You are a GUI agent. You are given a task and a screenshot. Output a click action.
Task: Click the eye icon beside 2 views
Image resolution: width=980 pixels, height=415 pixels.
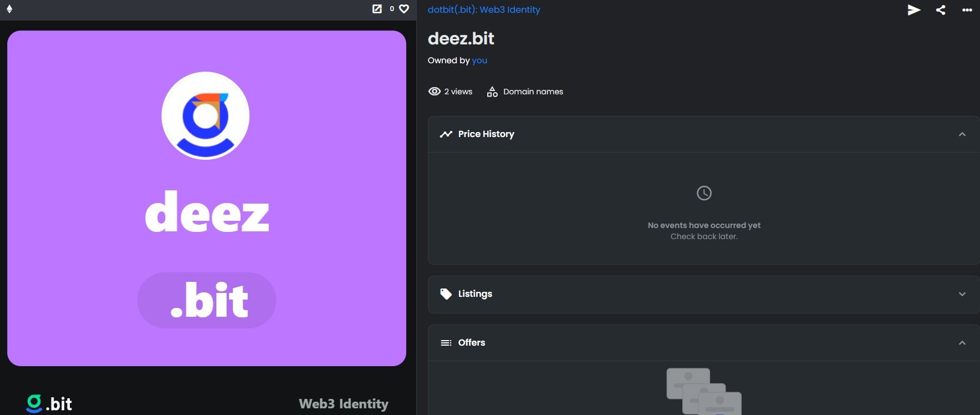tap(435, 92)
